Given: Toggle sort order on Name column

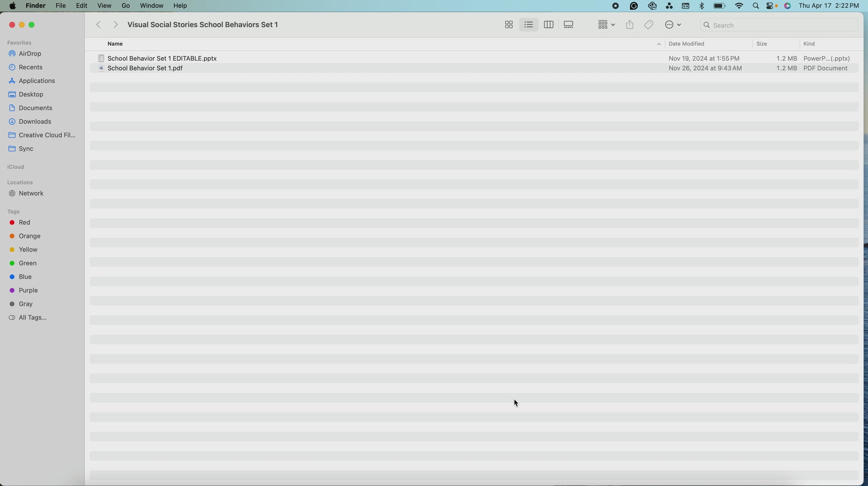Looking at the screenshot, I should click(x=115, y=44).
